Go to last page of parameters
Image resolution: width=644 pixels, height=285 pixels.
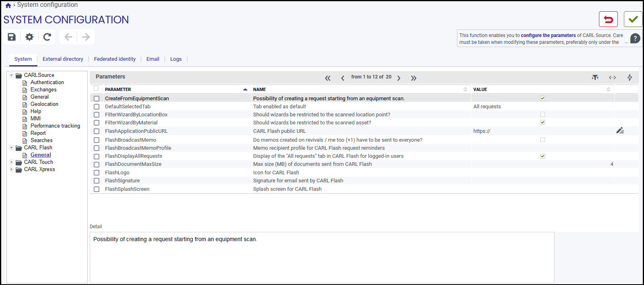(x=414, y=78)
